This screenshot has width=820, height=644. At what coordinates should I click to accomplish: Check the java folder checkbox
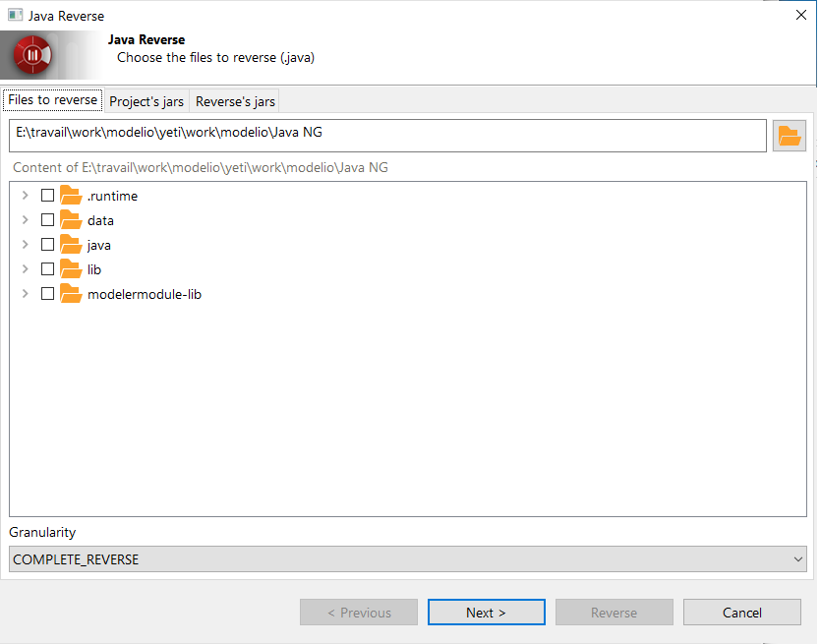click(x=47, y=244)
